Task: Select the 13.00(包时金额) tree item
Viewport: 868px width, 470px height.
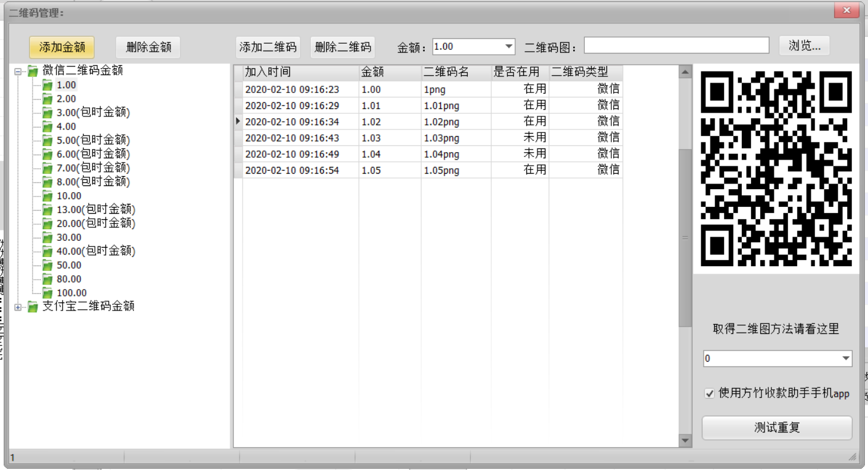Action: pos(95,210)
